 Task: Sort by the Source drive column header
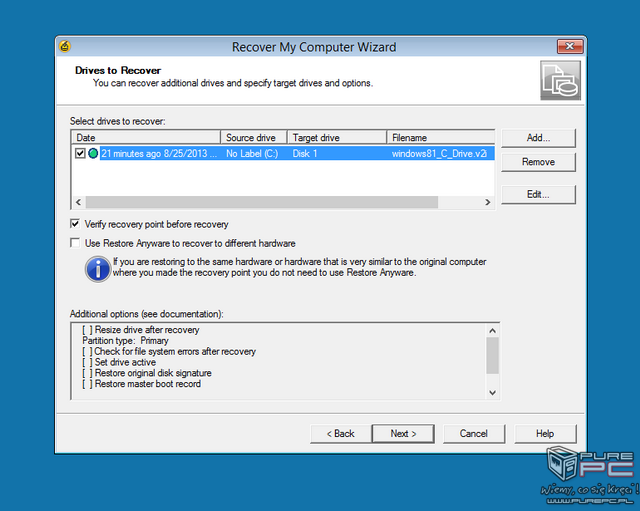pos(254,138)
